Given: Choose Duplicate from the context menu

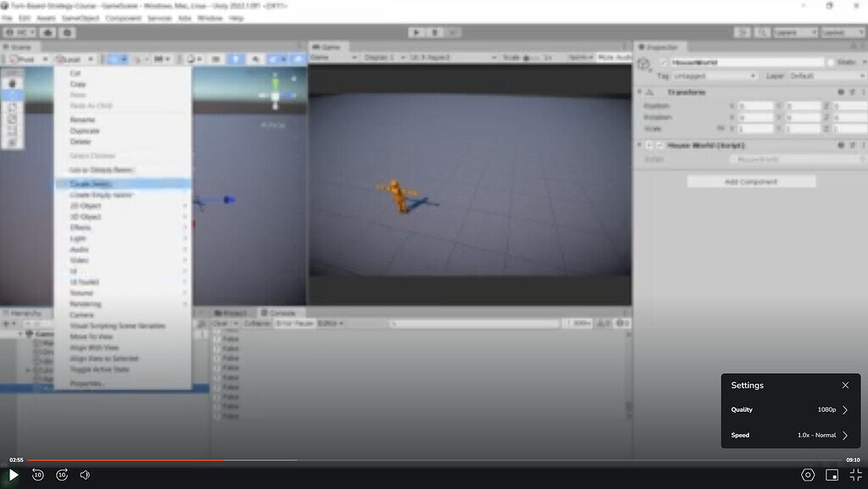Looking at the screenshot, I should click(x=85, y=131).
